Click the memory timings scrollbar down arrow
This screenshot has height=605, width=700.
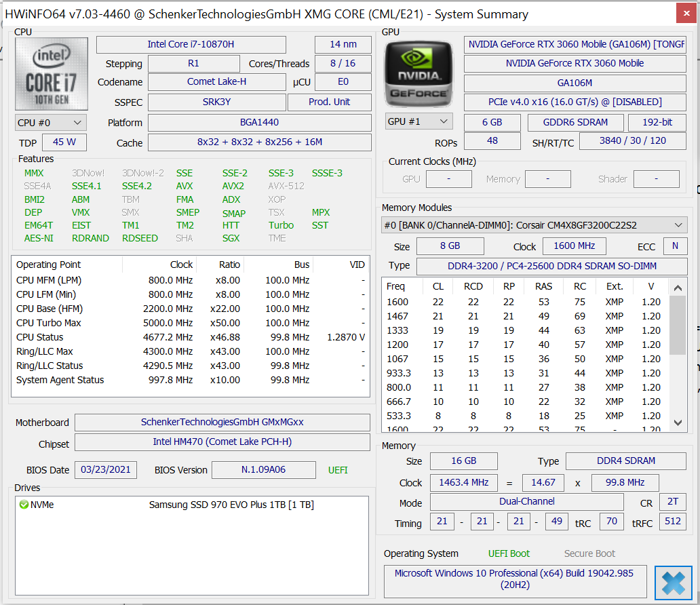(678, 423)
